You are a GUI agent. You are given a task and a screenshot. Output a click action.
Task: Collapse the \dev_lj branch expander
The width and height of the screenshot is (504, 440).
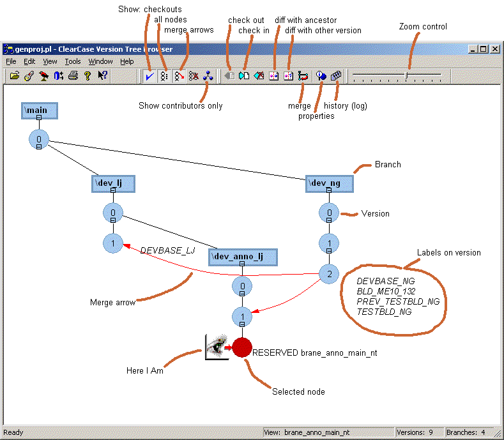coord(113,190)
